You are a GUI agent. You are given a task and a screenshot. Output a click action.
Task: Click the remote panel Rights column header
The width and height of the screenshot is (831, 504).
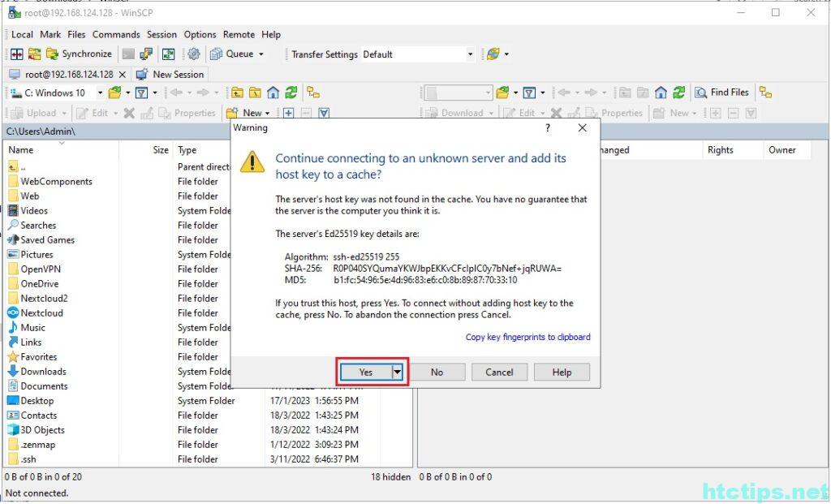733,150
